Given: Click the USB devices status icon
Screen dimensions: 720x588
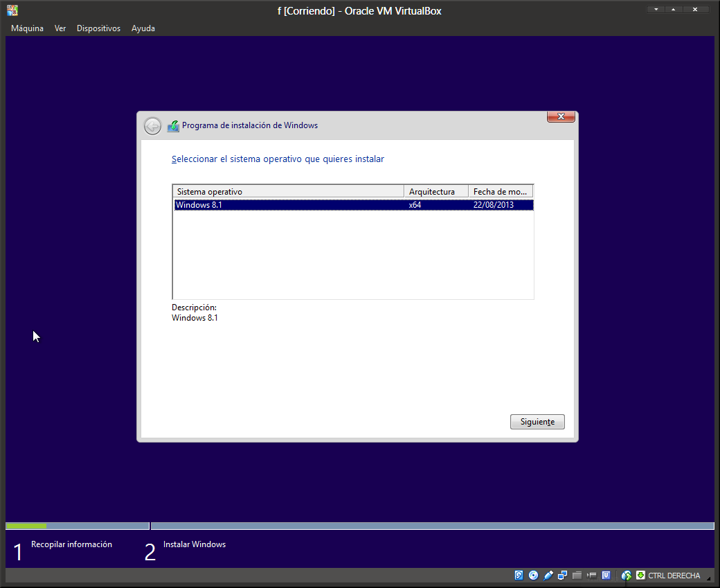Looking at the screenshot, I should [548, 575].
